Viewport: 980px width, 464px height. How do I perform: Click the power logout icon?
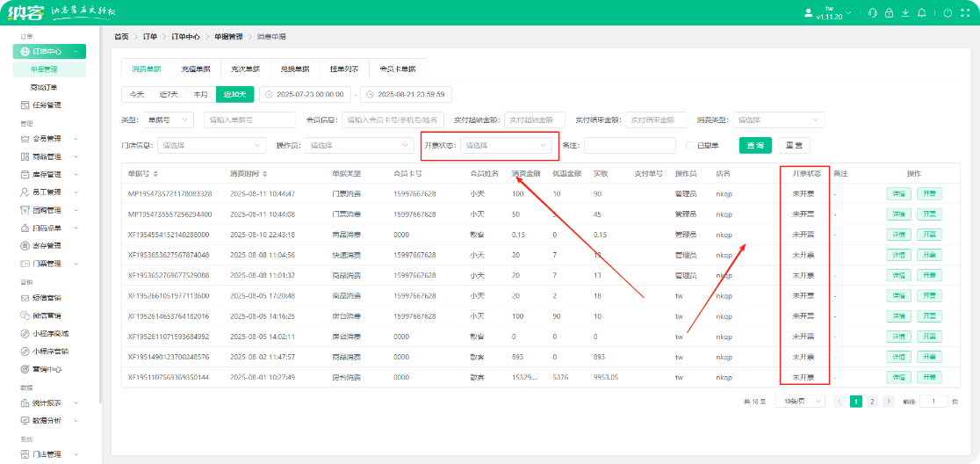click(x=947, y=13)
